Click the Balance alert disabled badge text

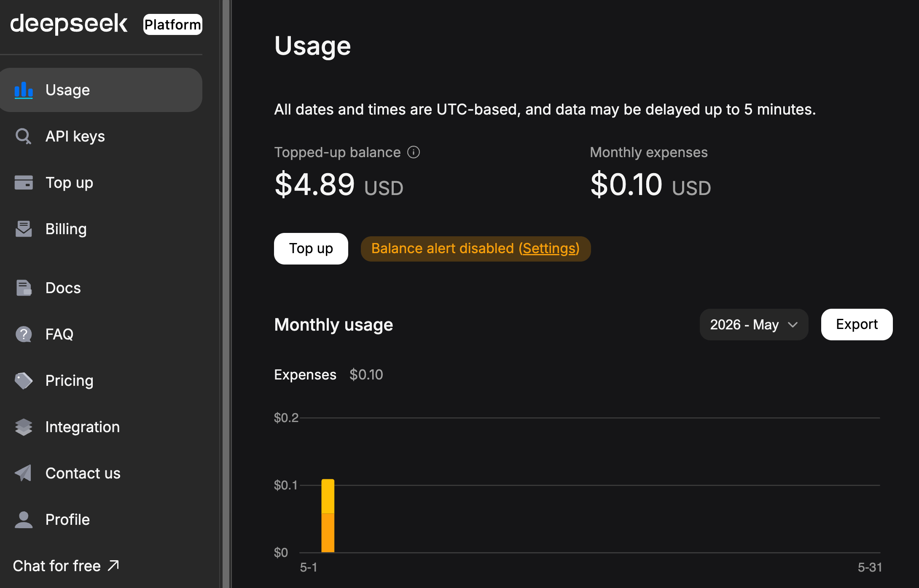(x=443, y=249)
